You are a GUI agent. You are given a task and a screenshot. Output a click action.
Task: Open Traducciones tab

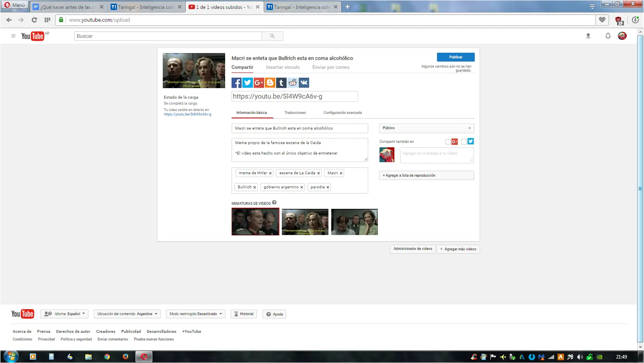coord(295,113)
